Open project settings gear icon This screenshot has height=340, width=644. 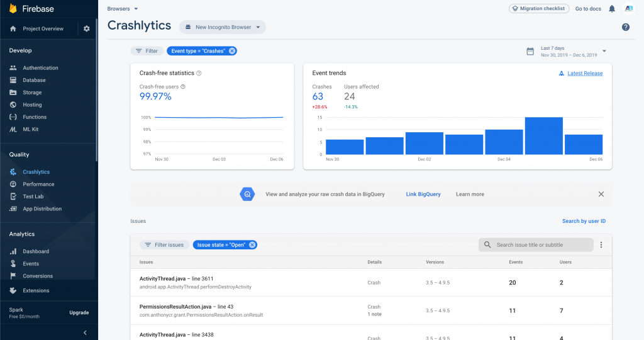click(86, 29)
